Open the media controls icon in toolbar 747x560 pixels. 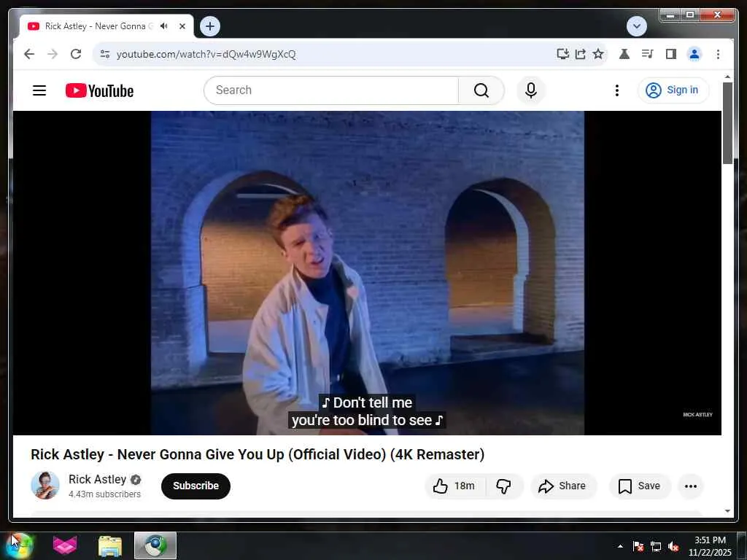point(648,54)
